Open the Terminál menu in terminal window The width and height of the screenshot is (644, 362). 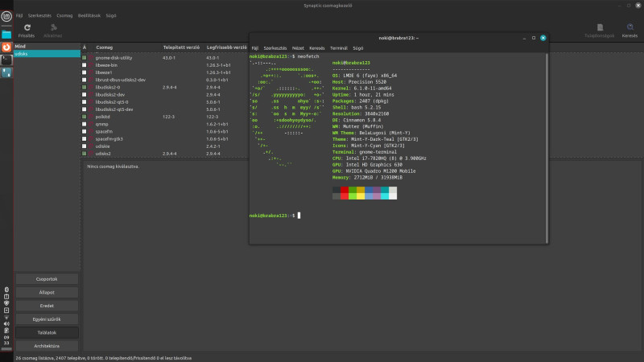click(339, 48)
